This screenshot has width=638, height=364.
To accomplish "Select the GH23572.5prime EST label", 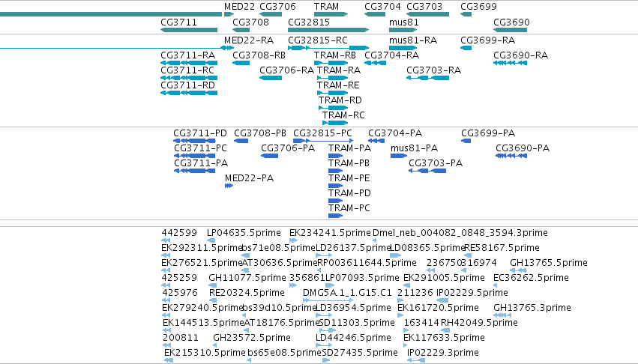I will pos(252,339).
